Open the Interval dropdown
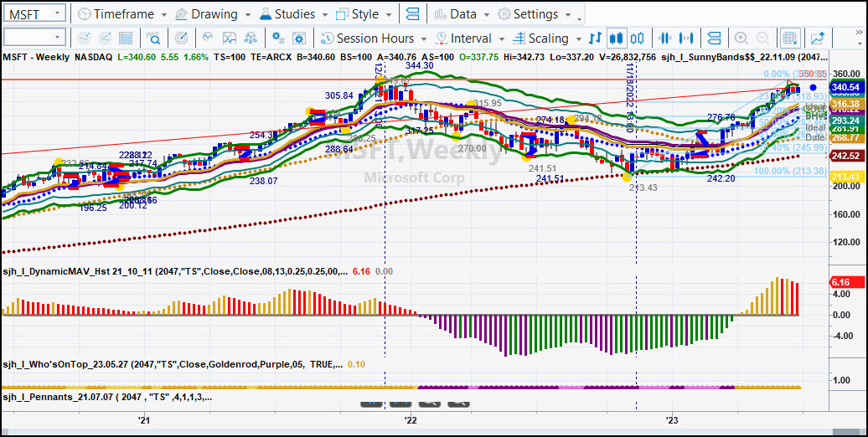868x437 pixels. pos(471,39)
